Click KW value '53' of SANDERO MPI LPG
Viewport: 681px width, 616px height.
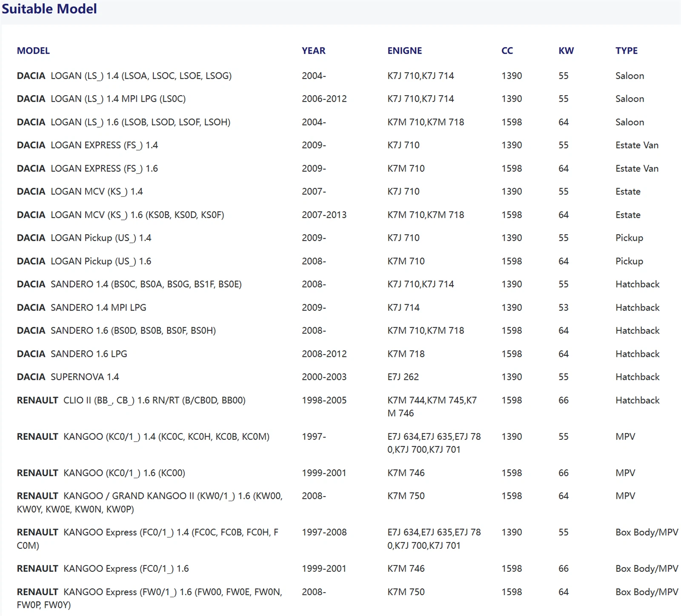tap(564, 308)
